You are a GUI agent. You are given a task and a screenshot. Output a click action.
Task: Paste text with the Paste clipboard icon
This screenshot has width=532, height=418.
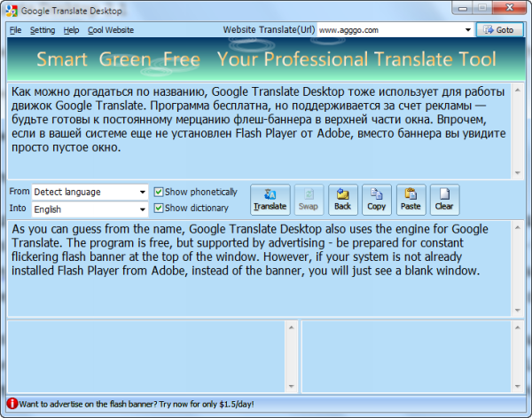pyautogui.click(x=411, y=200)
